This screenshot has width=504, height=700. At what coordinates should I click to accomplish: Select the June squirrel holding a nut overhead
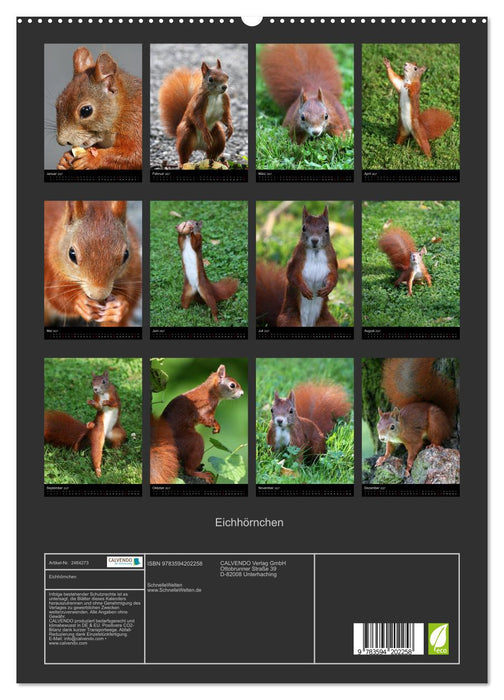(199, 264)
